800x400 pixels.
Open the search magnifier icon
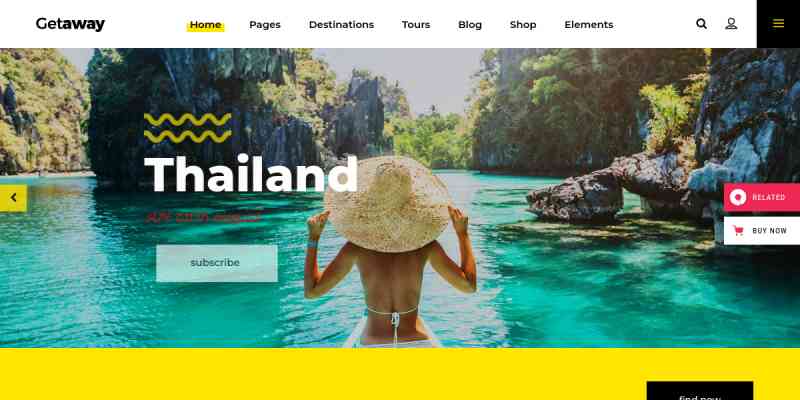(702, 24)
